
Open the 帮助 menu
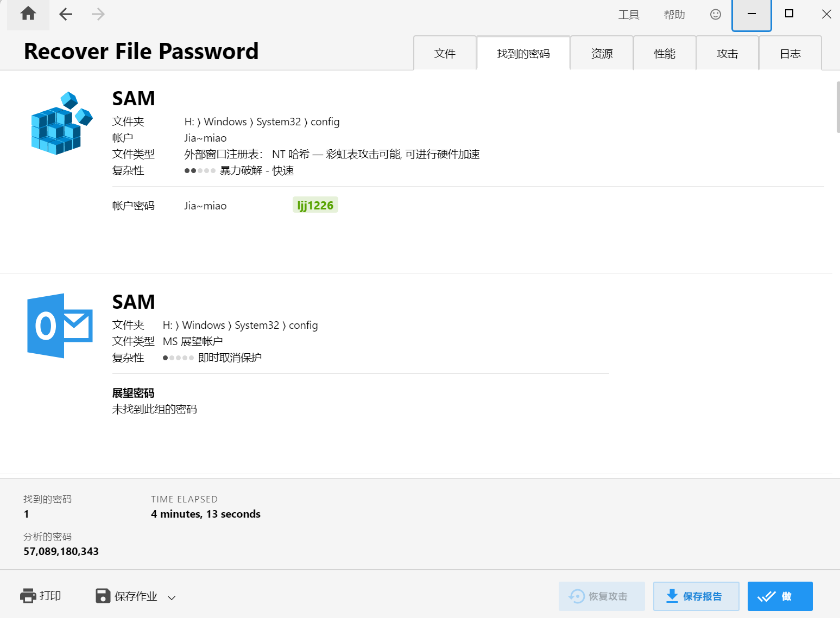(x=674, y=15)
